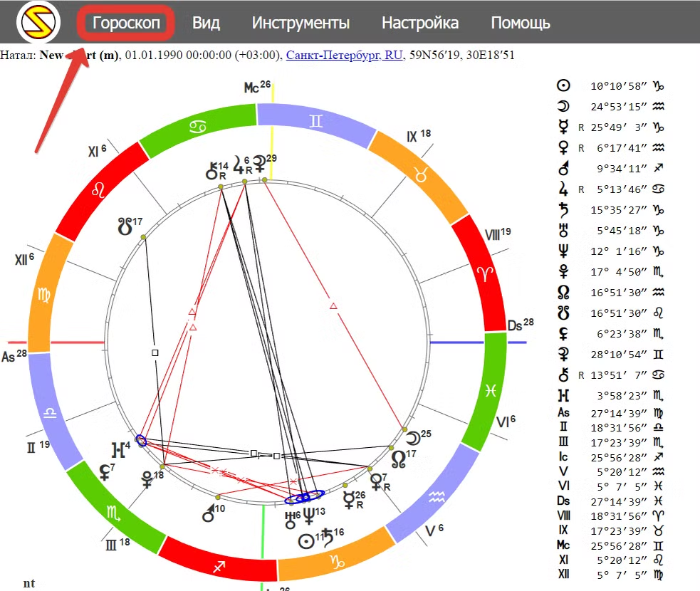This screenshot has width=700, height=591.
Task: Click the As row 27°14′39″ value
Action: pos(619,413)
